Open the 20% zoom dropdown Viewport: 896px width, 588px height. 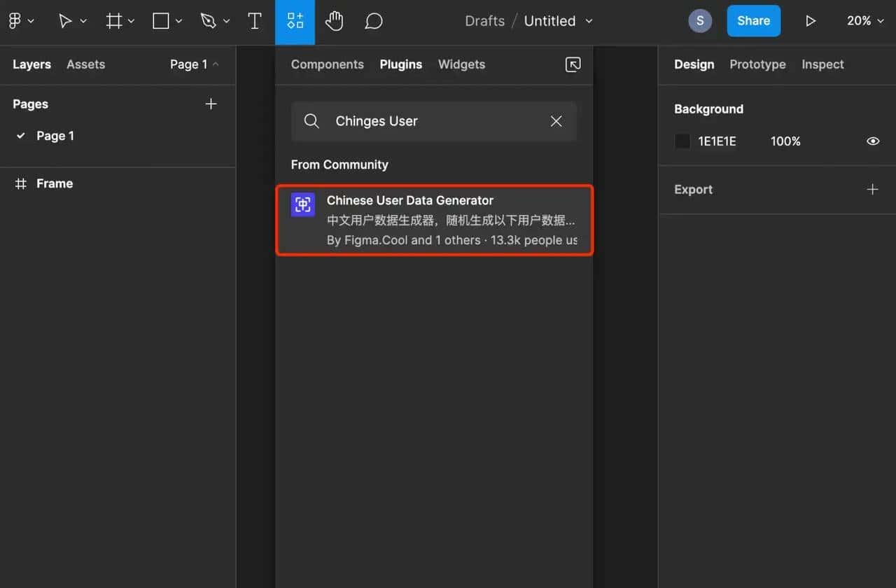pyautogui.click(x=864, y=21)
